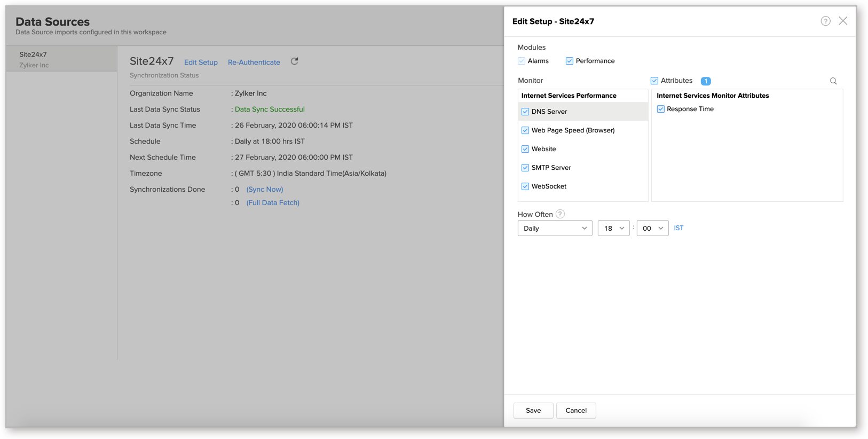Click the Edit Setup link
The height and width of the screenshot is (439, 868).
pos(201,62)
